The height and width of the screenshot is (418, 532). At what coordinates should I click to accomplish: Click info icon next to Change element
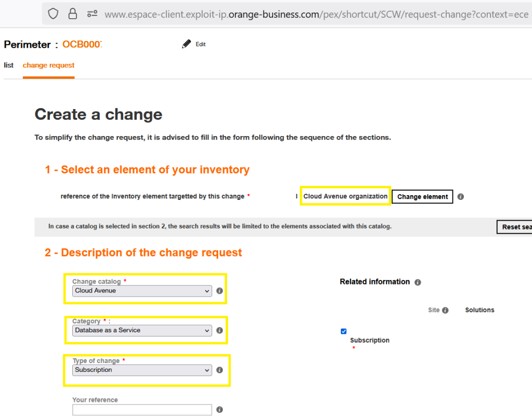[x=461, y=197]
